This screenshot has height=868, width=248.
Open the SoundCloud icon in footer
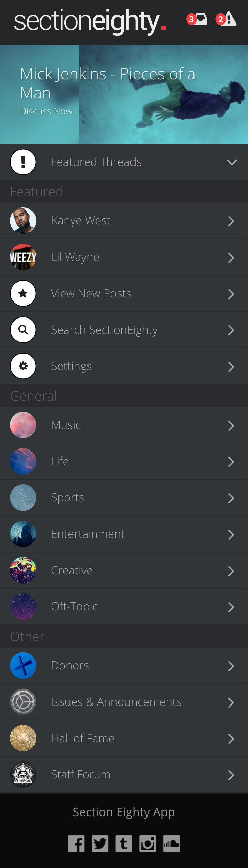tap(171, 843)
